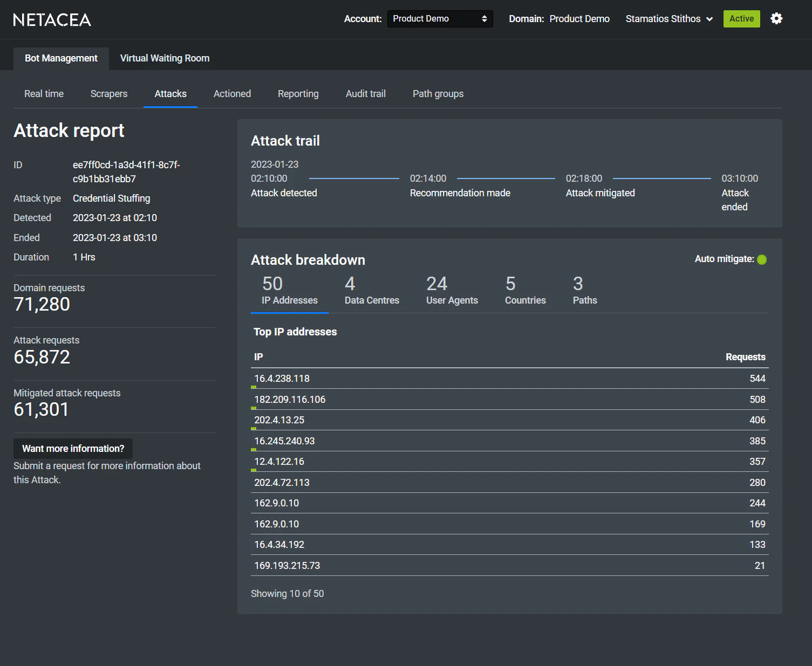Switch to the Actioned tab

(x=232, y=93)
